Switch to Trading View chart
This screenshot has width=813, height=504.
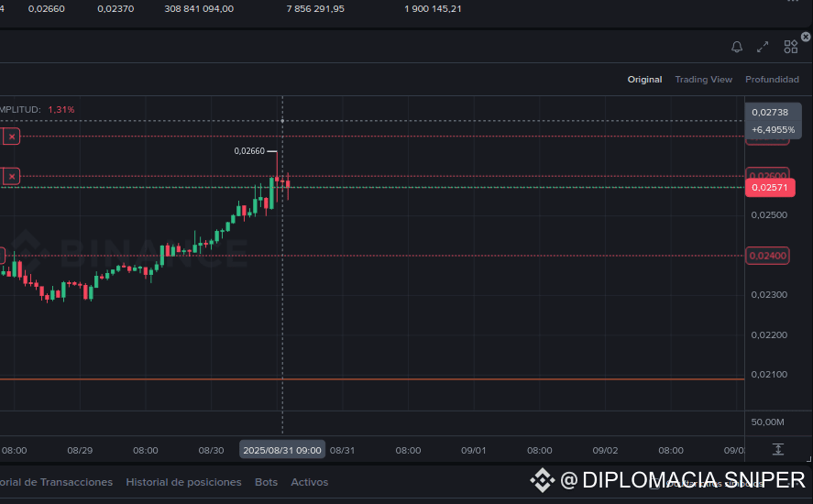[x=704, y=80]
